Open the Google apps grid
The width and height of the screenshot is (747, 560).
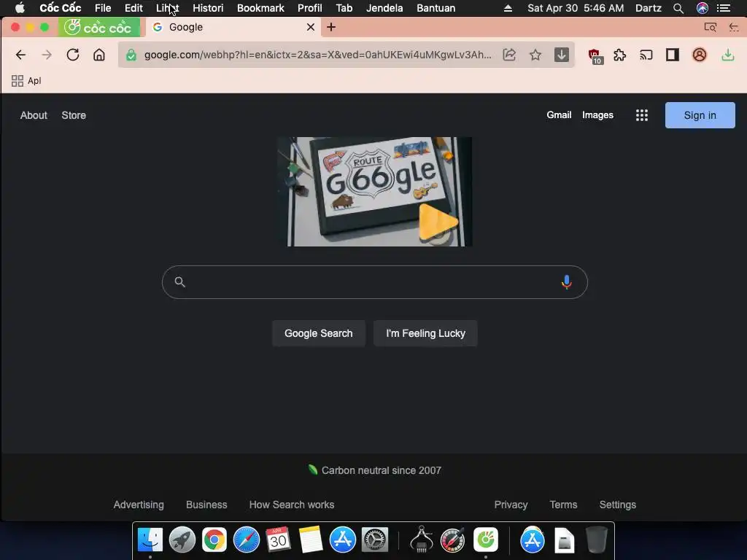click(x=642, y=115)
